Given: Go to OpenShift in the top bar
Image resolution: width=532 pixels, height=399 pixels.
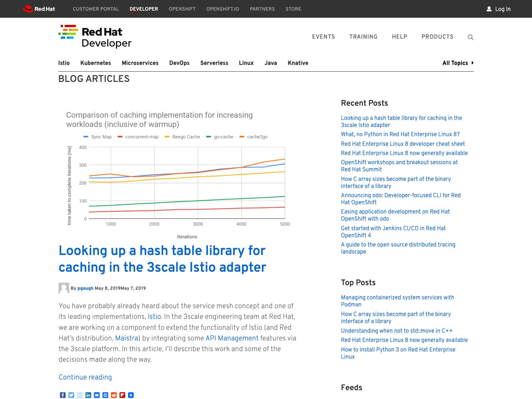Looking at the screenshot, I should tap(182, 9).
